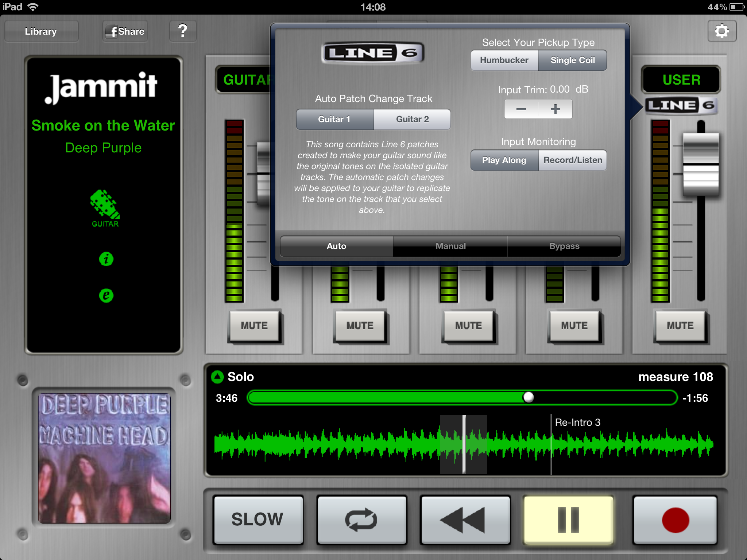
Task: Open the green info 'i' icon
Action: click(x=106, y=259)
